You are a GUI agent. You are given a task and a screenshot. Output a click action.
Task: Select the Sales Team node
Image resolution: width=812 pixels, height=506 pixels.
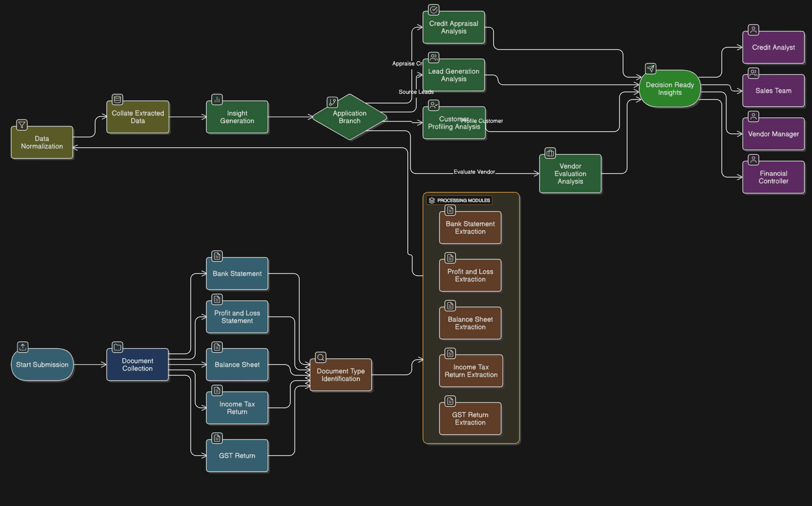click(x=773, y=91)
